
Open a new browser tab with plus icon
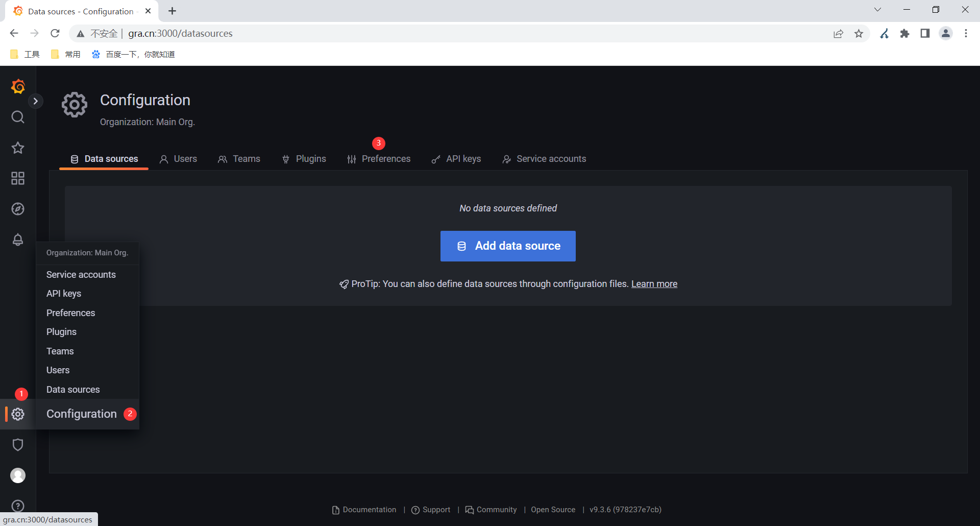point(173,11)
